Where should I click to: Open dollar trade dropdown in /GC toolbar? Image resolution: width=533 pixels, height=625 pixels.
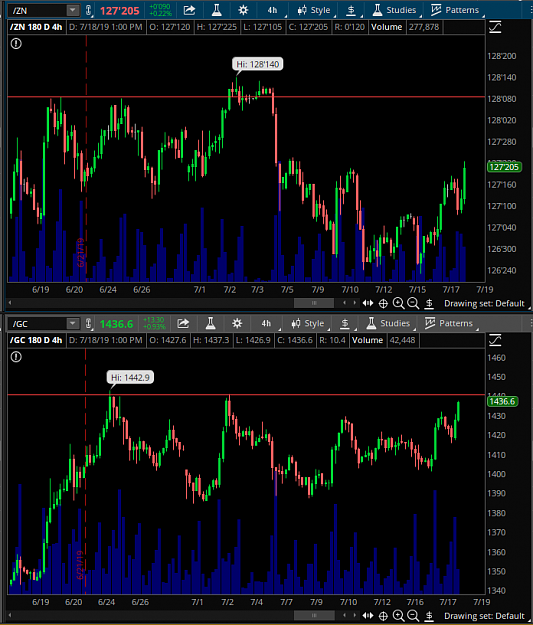pyautogui.click(x=345, y=323)
